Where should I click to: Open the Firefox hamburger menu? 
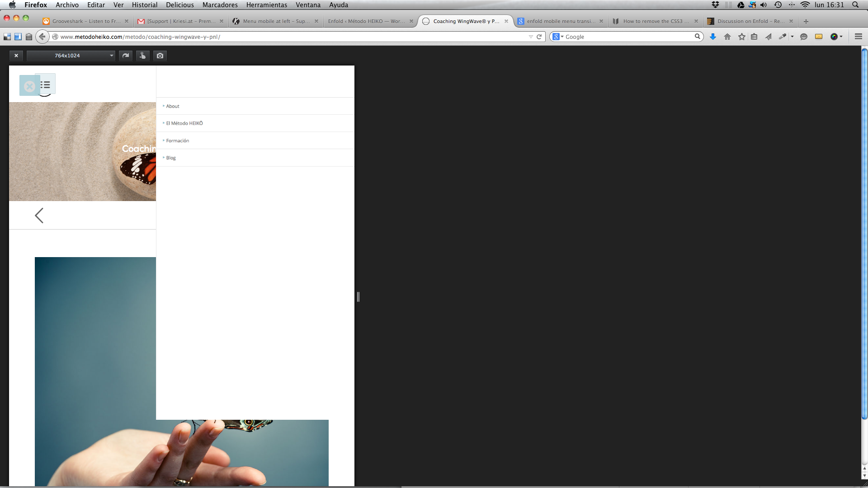[859, 37]
